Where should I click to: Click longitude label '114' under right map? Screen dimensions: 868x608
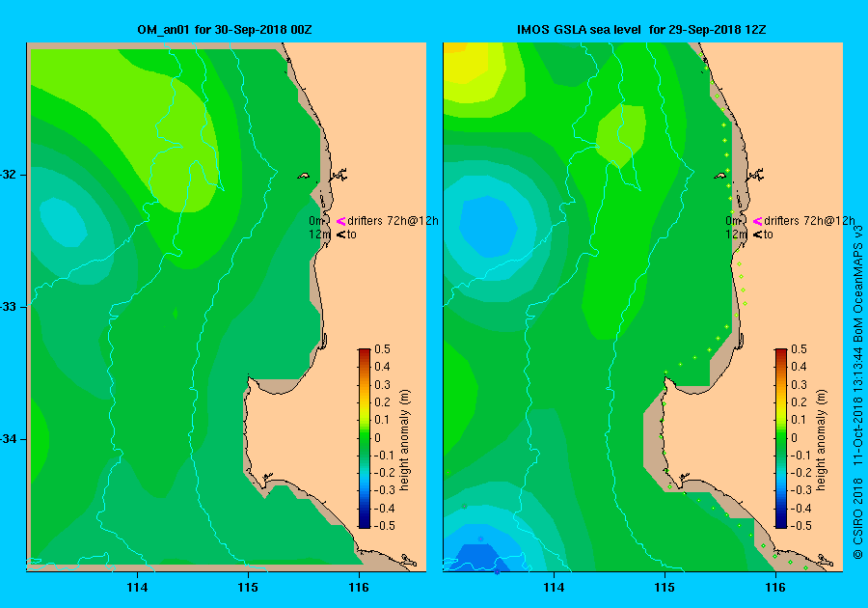click(x=554, y=588)
